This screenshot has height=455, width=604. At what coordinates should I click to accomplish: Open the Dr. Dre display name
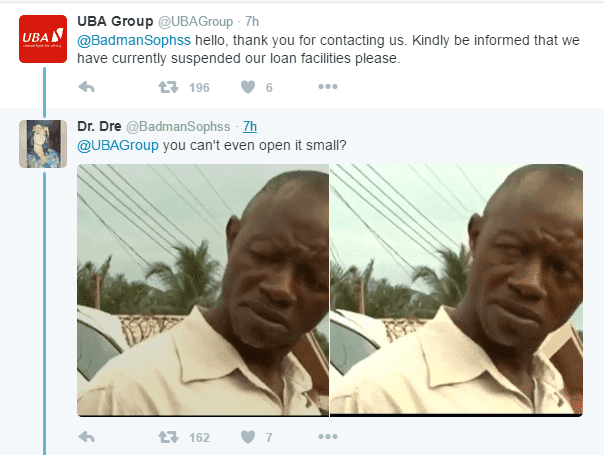click(x=99, y=126)
